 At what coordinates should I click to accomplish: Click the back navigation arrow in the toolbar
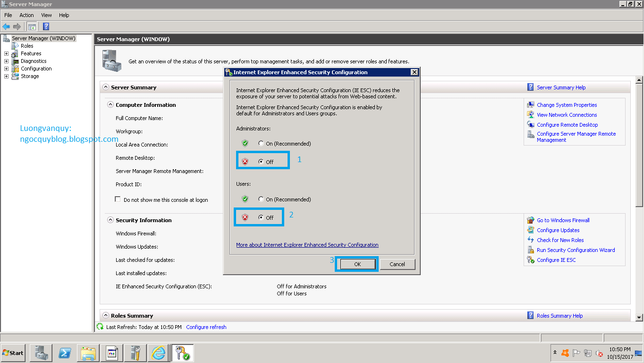tap(6, 26)
